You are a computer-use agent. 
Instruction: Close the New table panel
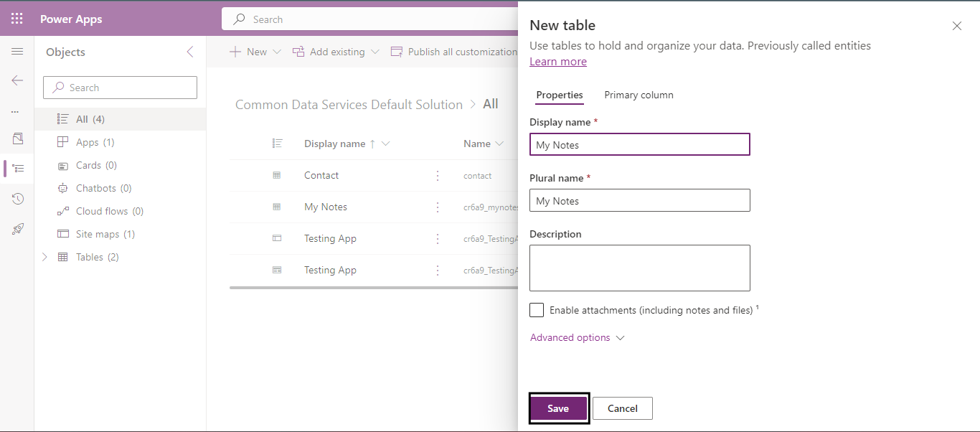click(956, 26)
